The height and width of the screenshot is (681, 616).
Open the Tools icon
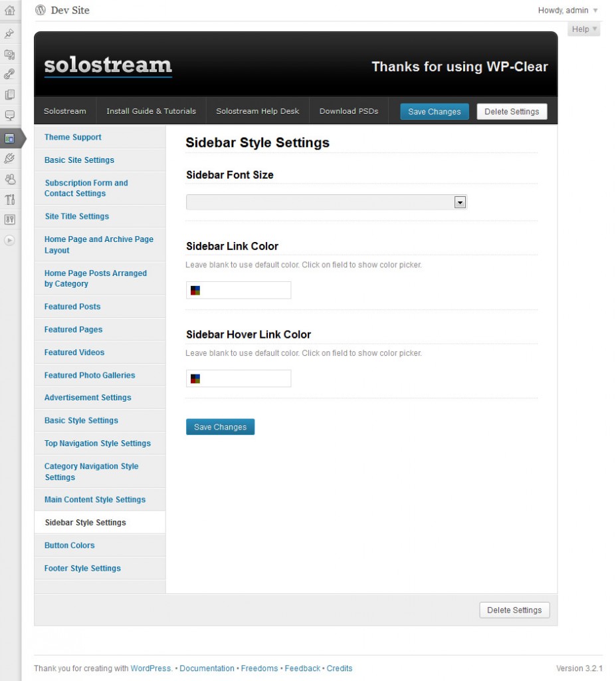click(9, 200)
